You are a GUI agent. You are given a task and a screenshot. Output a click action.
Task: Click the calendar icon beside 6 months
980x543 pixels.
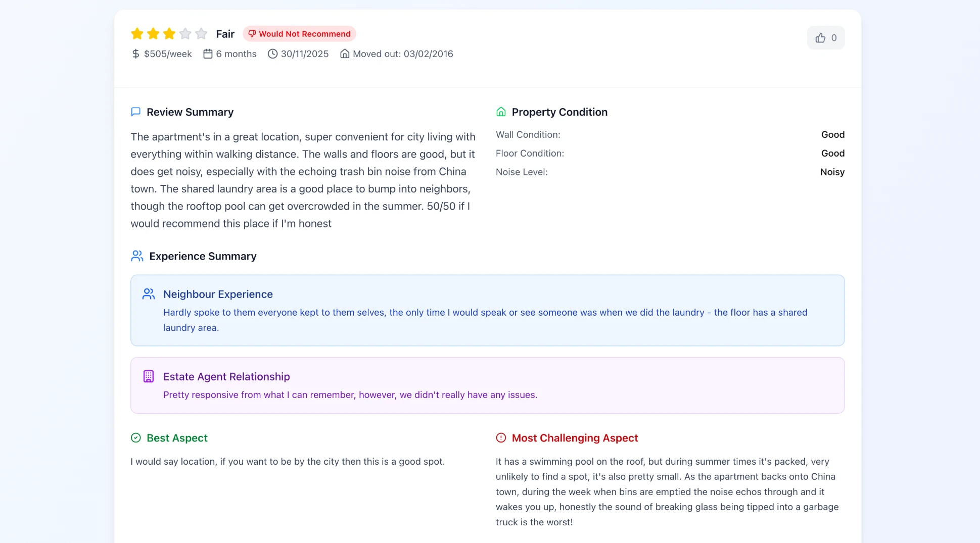click(208, 54)
